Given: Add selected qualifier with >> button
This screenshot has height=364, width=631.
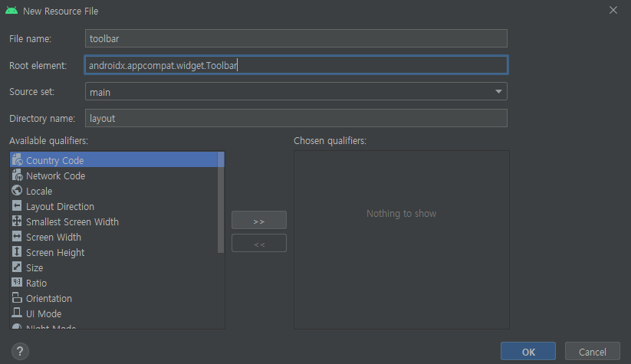Looking at the screenshot, I should pyautogui.click(x=259, y=221).
